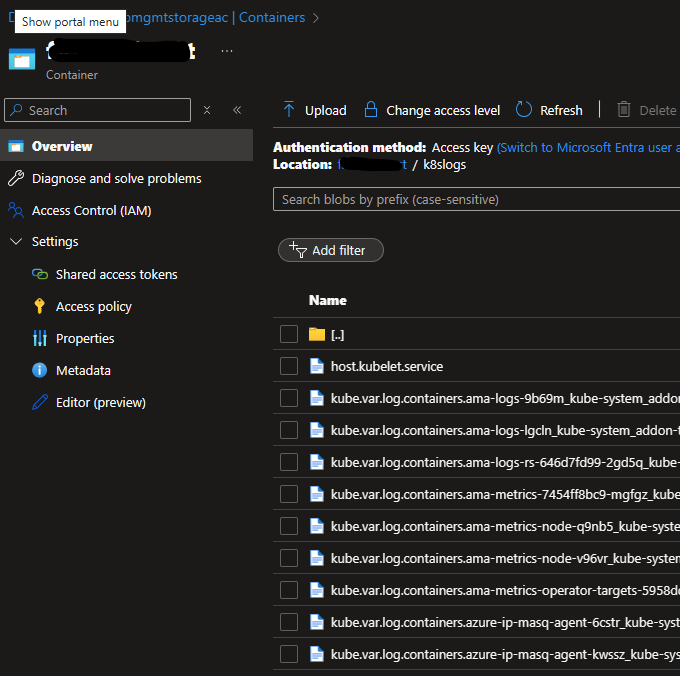Click the Access Control people icon
The image size is (680, 676).
[x=16, y=210]
